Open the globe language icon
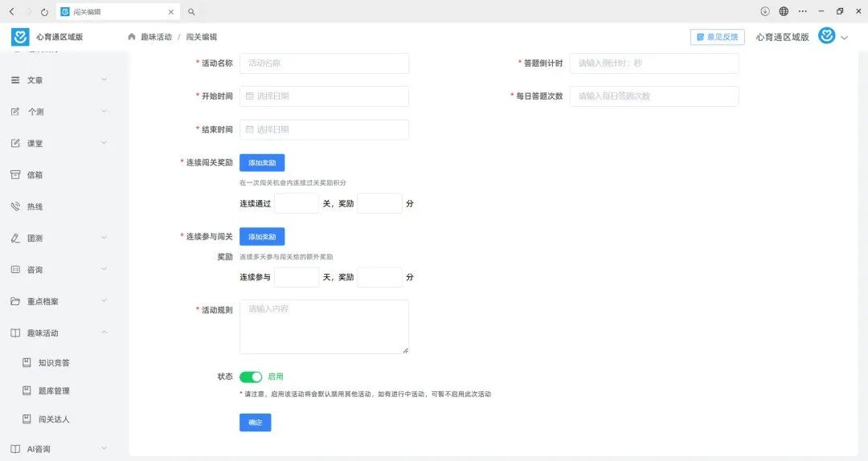The image size is (868, 461). click(x=784, y=11)
